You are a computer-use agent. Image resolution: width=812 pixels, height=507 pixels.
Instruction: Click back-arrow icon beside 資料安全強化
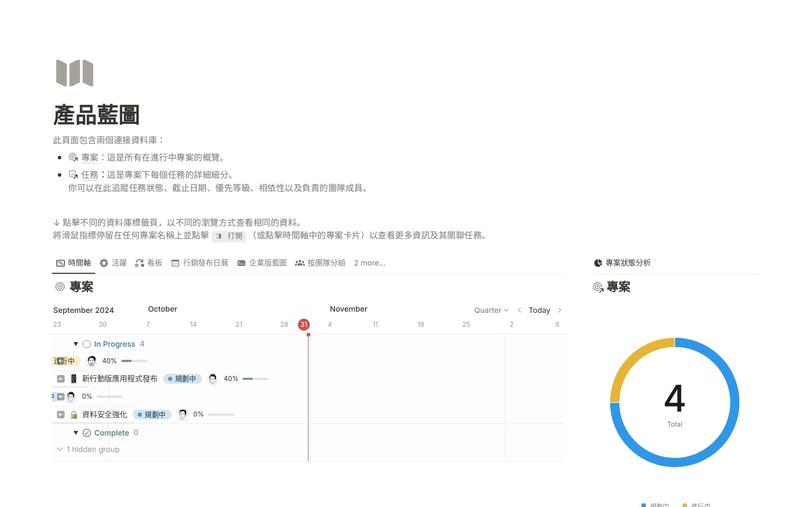[x=61, y=414]
